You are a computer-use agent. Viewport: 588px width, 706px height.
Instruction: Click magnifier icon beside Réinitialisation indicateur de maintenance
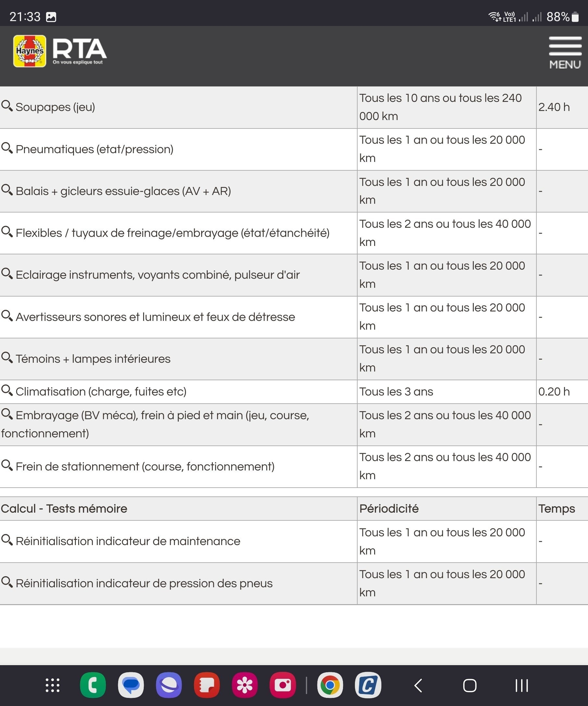pyautogui.click(x=7, y=540)
